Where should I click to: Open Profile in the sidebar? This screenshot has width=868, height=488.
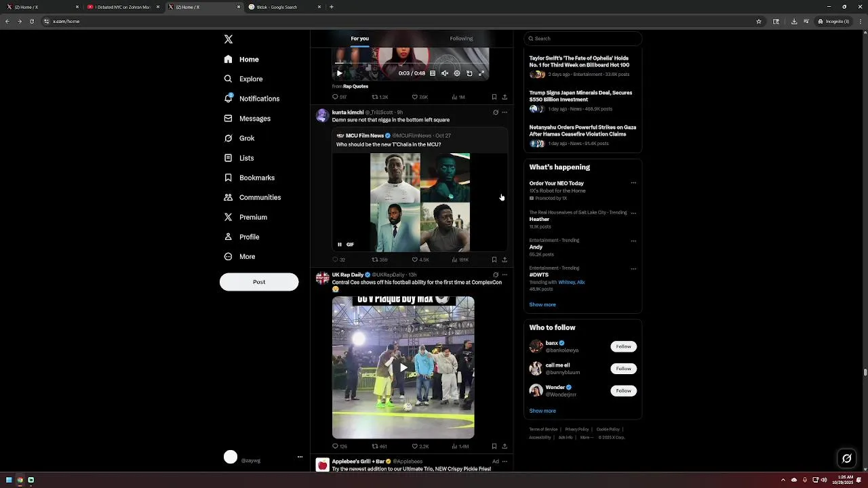coord(241,237)
